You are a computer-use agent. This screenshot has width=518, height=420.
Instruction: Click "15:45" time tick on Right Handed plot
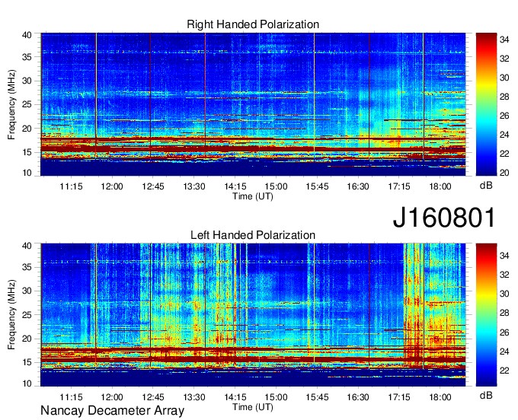coord(317,186)
